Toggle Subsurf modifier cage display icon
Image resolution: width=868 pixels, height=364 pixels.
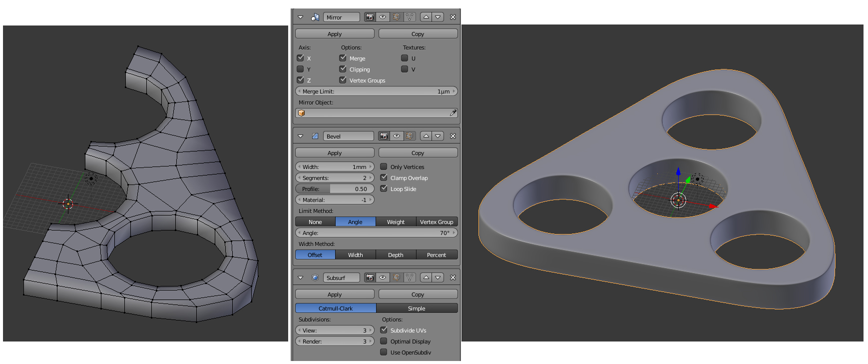410,277
